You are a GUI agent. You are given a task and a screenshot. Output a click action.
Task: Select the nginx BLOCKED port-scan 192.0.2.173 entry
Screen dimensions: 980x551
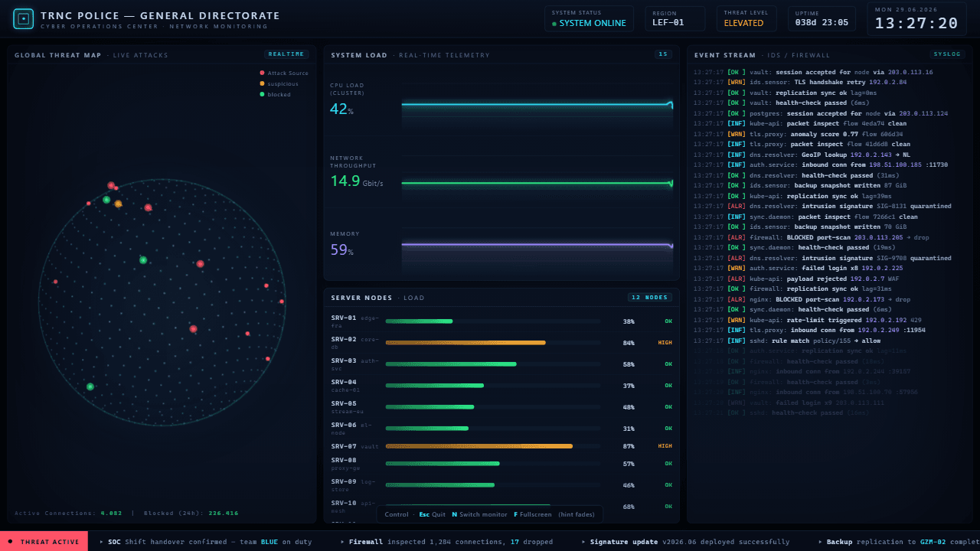pos(802,299)
